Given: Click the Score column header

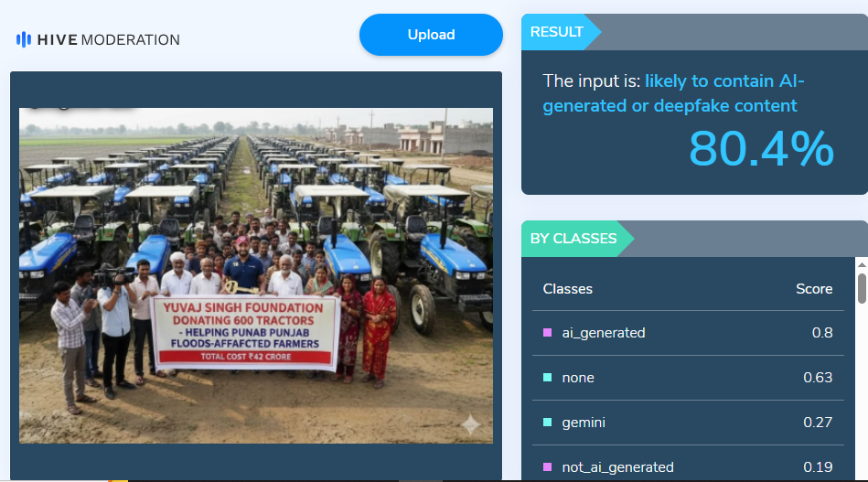Looking at the screenshot, I should pos(814,289).
